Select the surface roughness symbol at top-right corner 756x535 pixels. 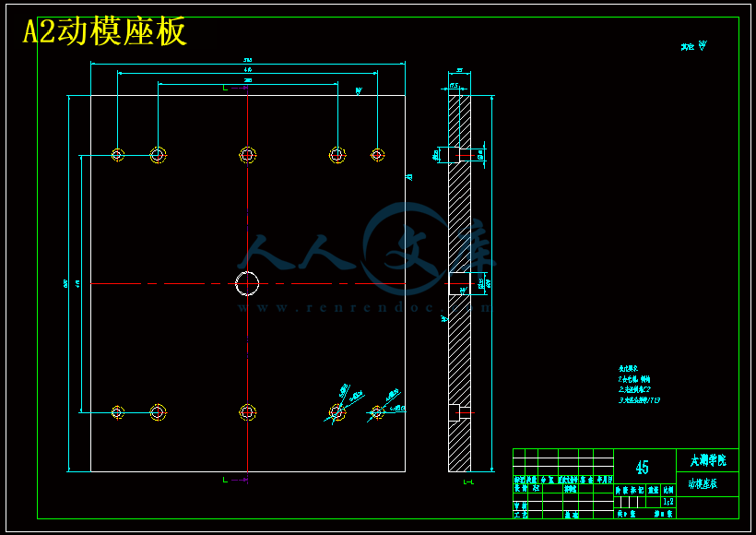coord(703,46)
